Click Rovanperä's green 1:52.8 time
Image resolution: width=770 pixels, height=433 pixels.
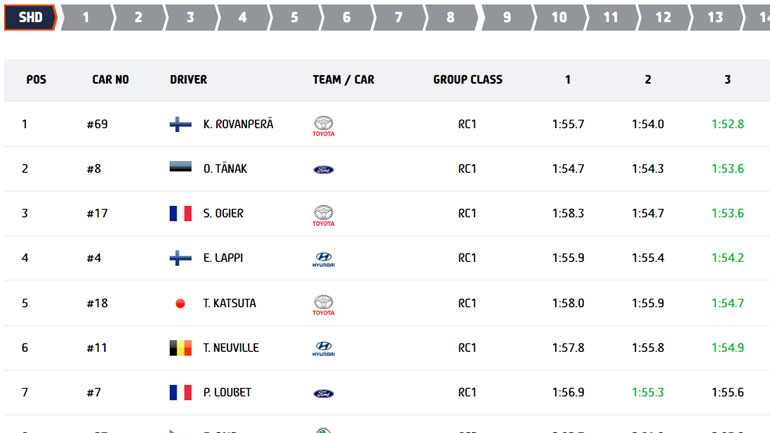(x=727, y=124)
